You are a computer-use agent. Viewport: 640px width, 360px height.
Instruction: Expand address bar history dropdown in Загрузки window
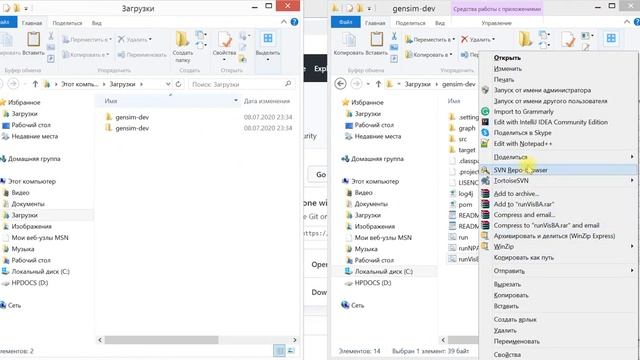pos(168,84)
